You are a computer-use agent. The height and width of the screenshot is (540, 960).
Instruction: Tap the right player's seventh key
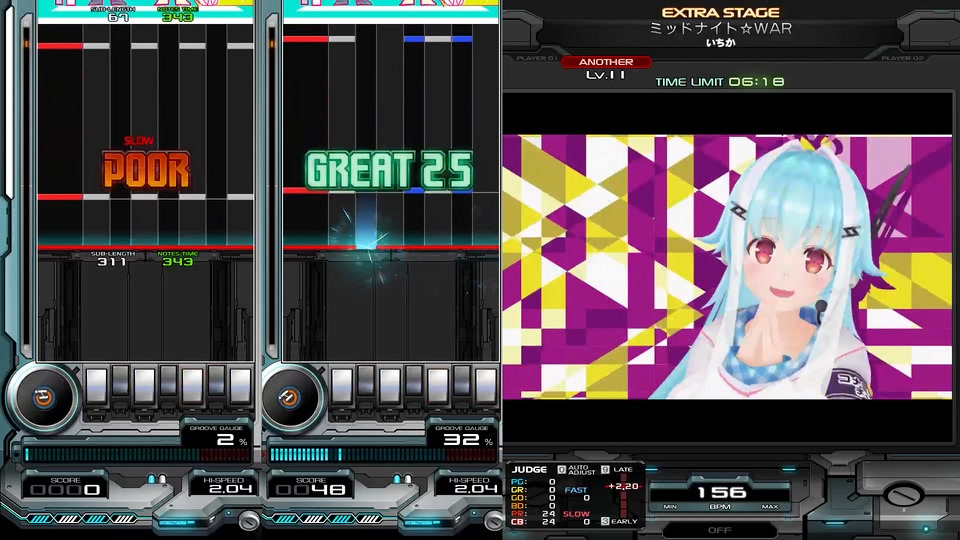point(486,386)
